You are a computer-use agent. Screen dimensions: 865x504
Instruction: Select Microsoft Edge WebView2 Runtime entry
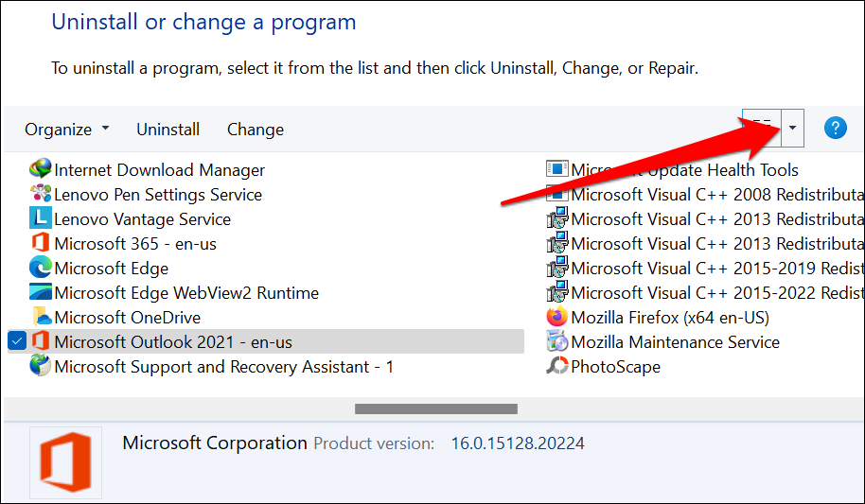(x=185, y=293)
